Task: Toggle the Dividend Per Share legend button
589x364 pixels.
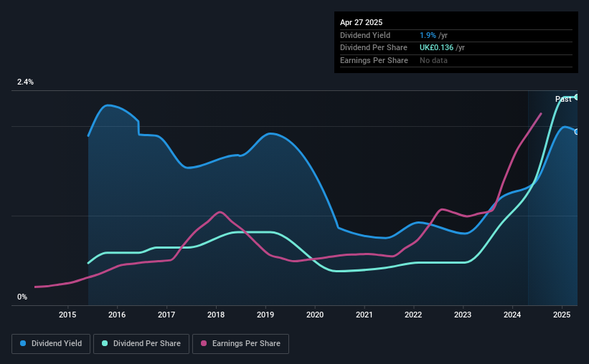Action: 141,344
